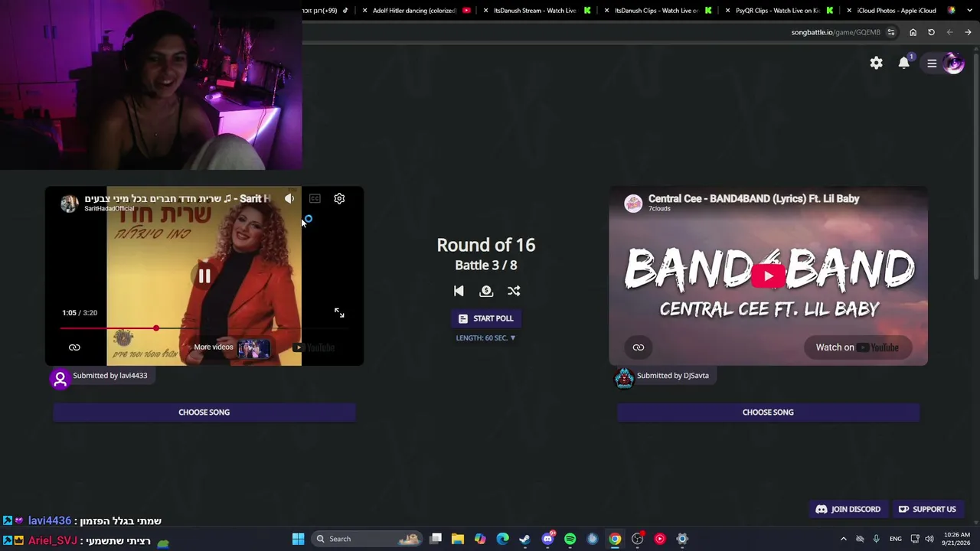The width and height of the screenshot is (980, 551).
Task: Click the YouTube logo on left video
Action: click(315, 347)
